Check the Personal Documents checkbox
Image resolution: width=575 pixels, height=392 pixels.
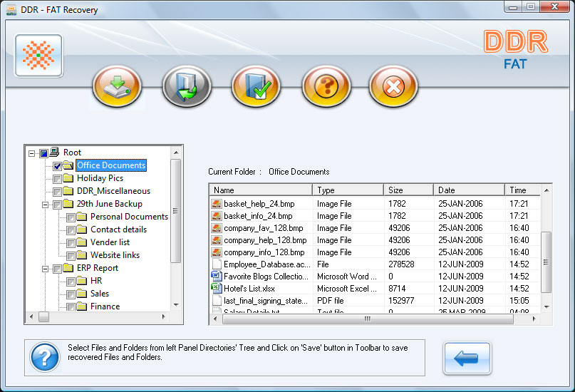(x=71, y=217)
